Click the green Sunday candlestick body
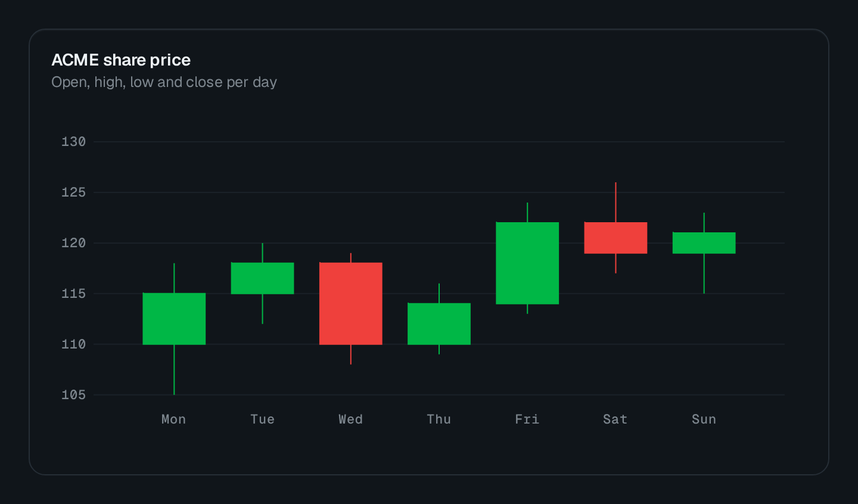This screenshot has width=858, height=504. (704, 243)
